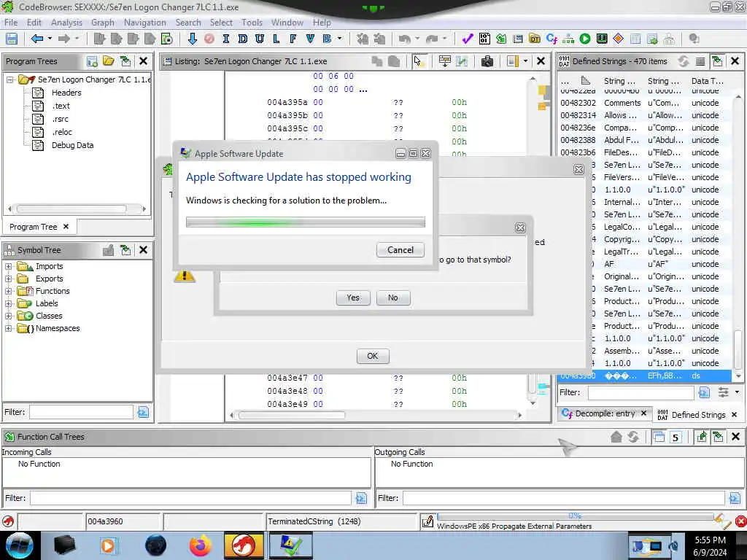Viewport: 747px width, 560px height.
Task: Click the Redo toolbar icon
Action: tap(432, 39)
